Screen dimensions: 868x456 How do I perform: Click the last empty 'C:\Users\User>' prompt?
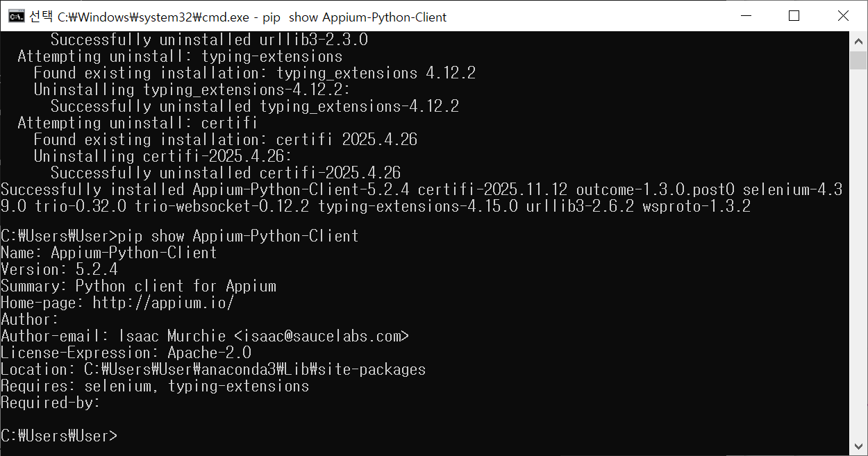pyautogui.click(x=59, y=436)
